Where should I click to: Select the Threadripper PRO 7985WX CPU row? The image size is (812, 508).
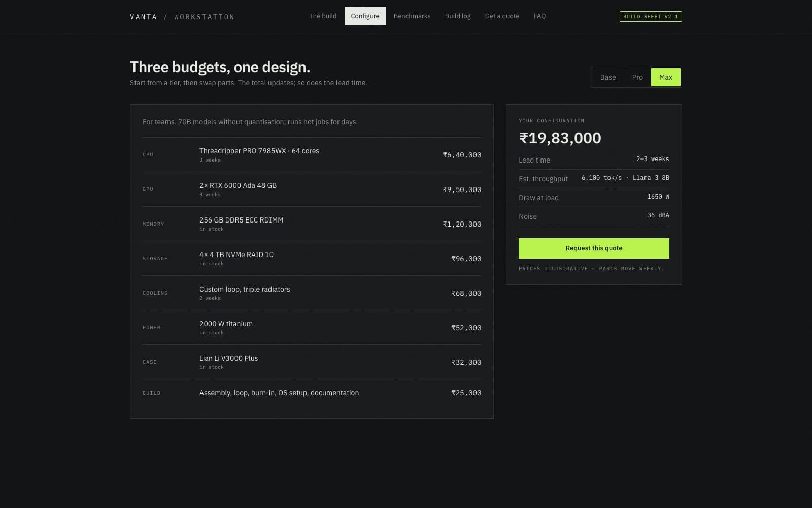click(312, 155)
